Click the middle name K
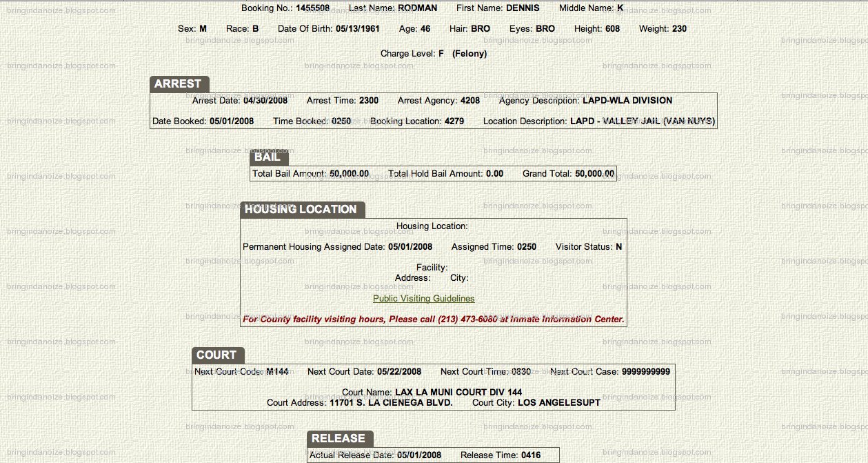 pos(620,8)
